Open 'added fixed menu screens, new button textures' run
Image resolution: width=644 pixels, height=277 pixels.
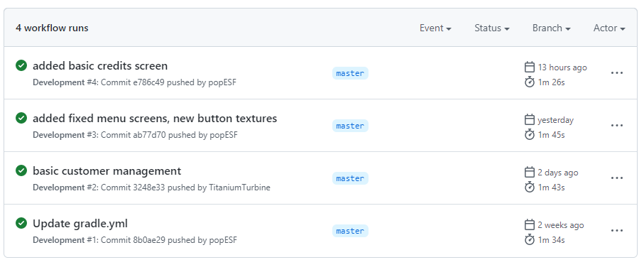[x=155, y=119]
